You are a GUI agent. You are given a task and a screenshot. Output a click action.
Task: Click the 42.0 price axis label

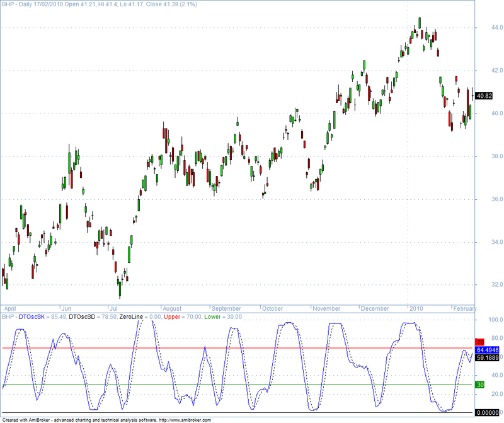tap(497, 71)
